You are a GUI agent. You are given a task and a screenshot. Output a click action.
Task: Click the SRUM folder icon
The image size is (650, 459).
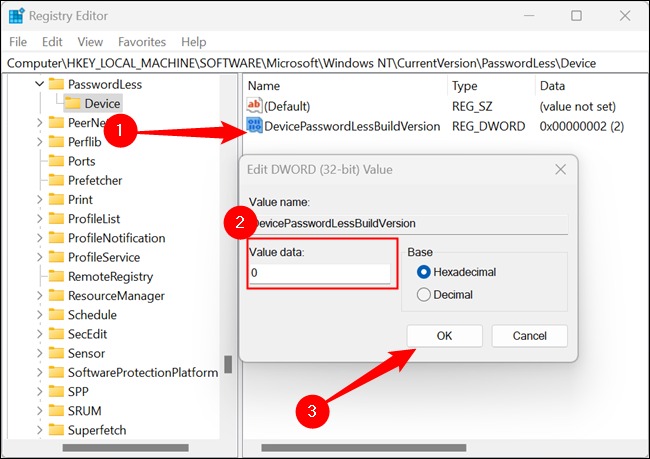56,410
